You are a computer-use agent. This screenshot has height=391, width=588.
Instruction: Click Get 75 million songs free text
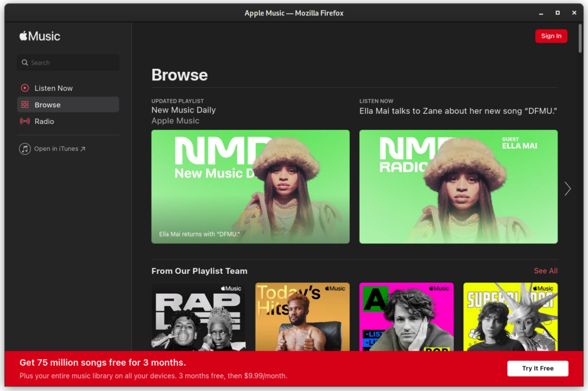(103, 362)
